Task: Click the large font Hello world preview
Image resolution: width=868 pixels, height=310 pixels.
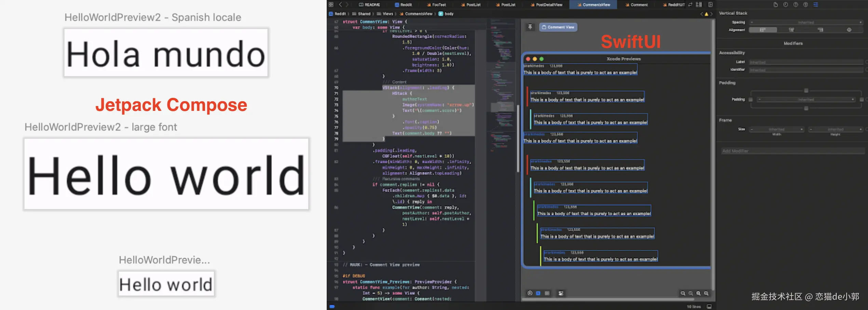Action: click(166, 174)
